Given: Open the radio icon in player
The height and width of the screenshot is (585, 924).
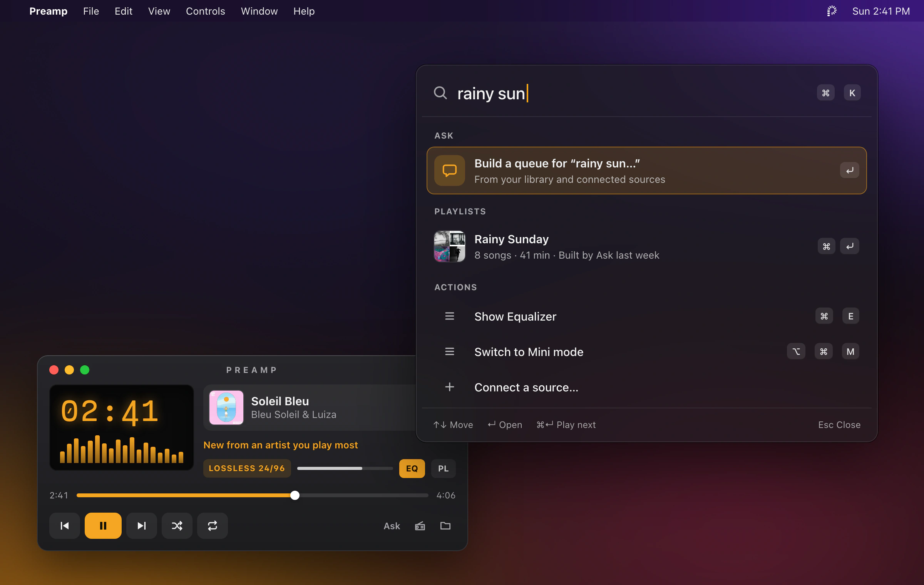Looking at the screenshot, I should (420, 526).
